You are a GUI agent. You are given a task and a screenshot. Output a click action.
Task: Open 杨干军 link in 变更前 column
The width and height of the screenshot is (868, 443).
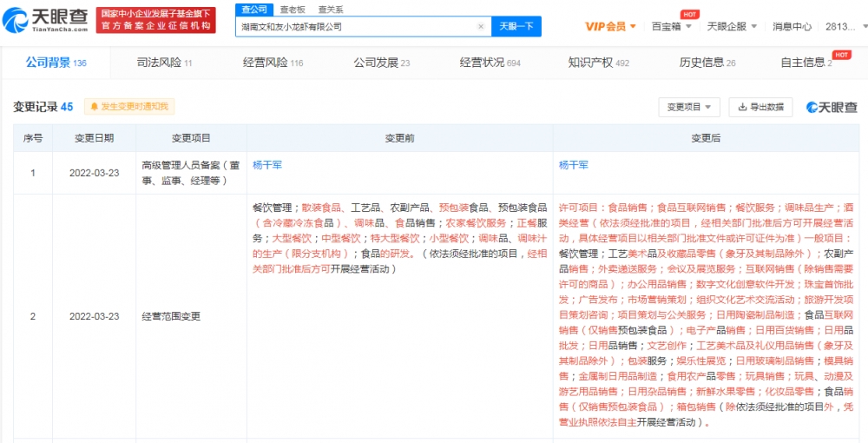[267, 164]
